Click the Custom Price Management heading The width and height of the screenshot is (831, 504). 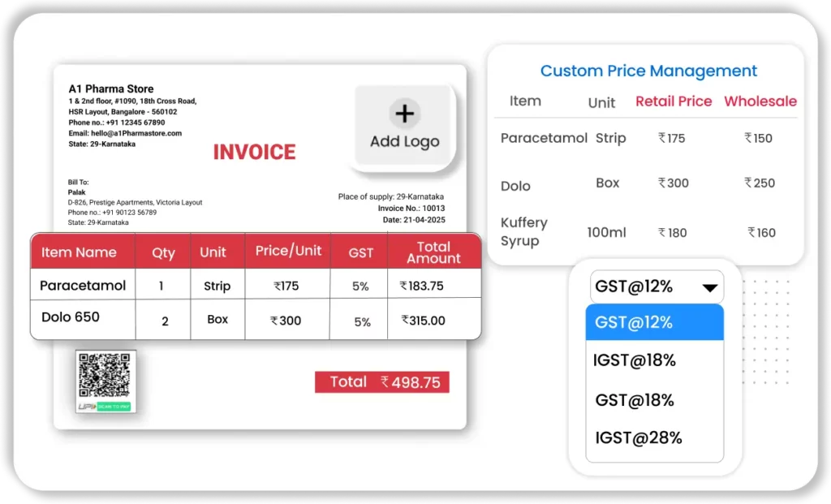pyautogui.click(x=648, y=71)
